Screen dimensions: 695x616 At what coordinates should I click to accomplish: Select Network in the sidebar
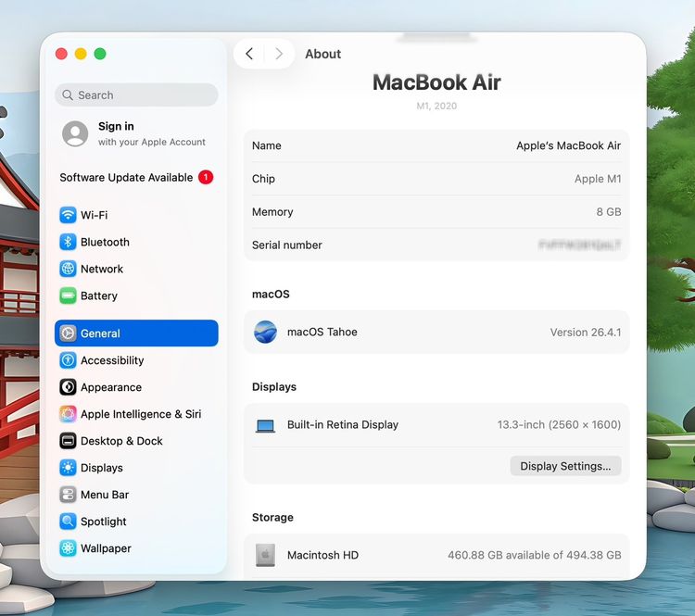pos(136,269)
